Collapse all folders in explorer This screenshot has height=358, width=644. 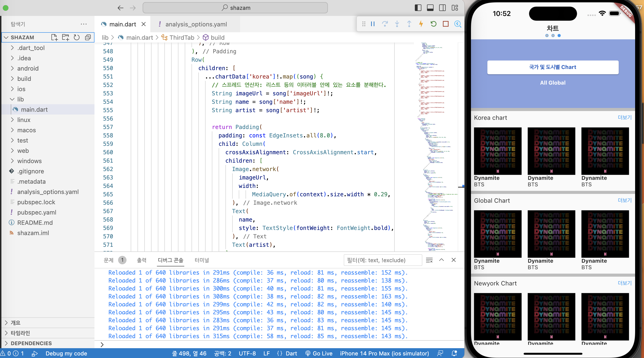pyautogui.click(x=88, y=37)
